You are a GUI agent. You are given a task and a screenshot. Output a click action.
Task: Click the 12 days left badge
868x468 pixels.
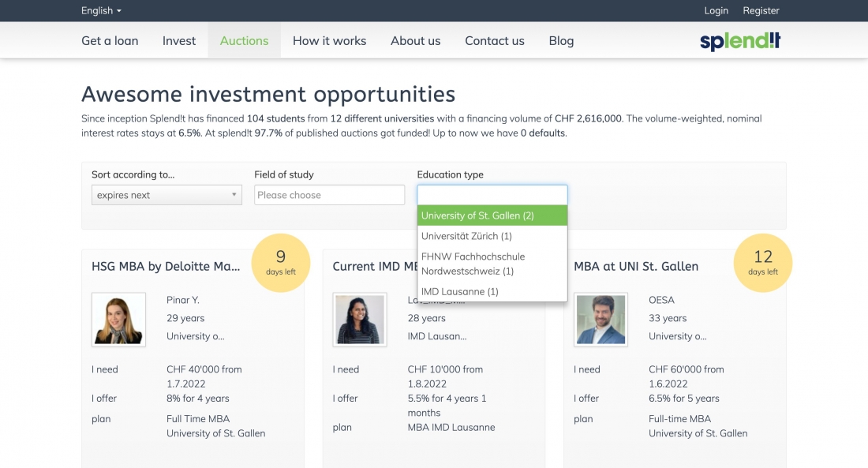763,263
